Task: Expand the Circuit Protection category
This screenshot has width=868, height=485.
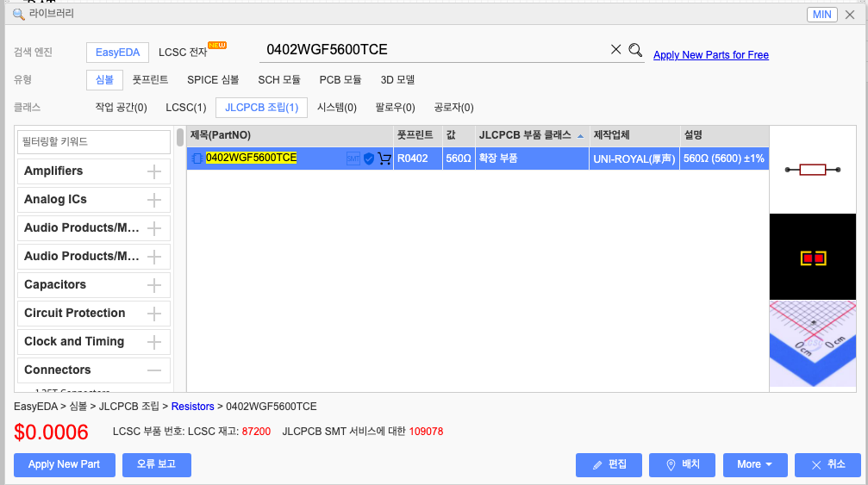Action: pyautogui.click(x=154, y=313)
